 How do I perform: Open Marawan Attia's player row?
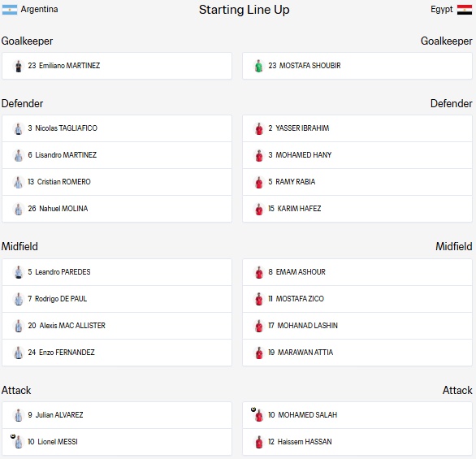coord(357,353)
